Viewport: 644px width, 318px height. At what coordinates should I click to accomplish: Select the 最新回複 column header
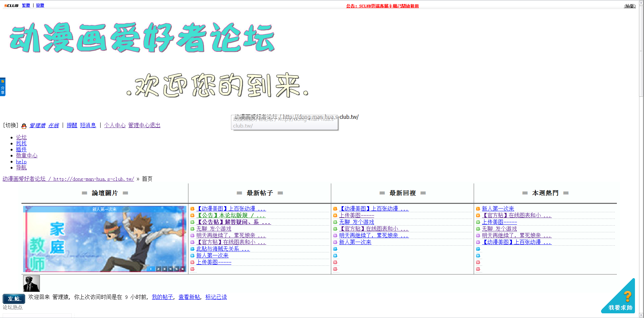(x=403, y=193)
